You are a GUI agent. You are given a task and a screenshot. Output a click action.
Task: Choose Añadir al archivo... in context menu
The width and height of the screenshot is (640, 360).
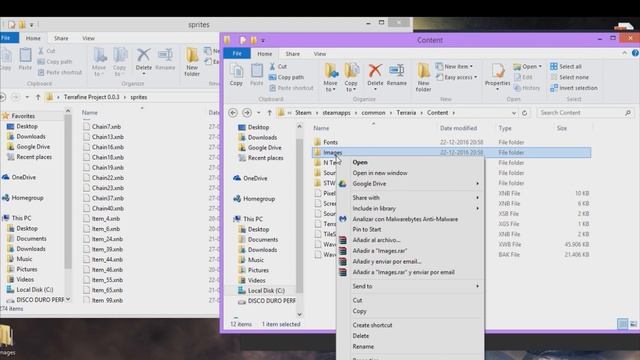pyautogui.click(x=376, y=240)
